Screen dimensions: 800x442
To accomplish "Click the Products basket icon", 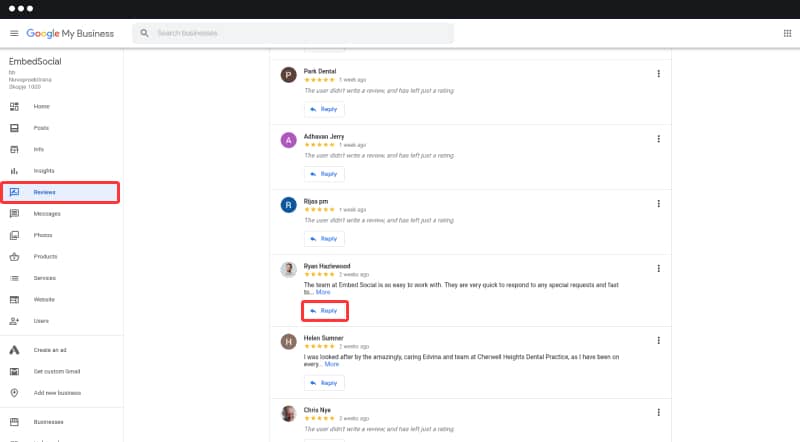I will coord(14,257).
